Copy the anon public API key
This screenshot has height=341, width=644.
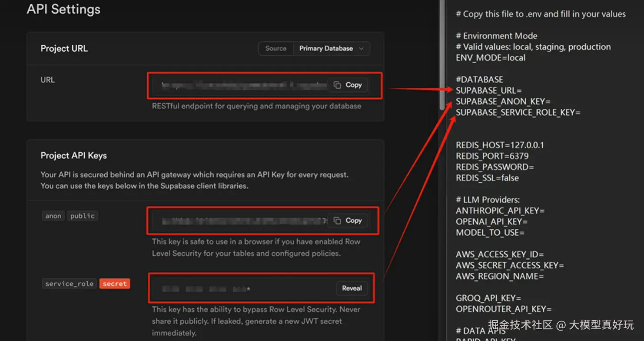coord(347,221)
